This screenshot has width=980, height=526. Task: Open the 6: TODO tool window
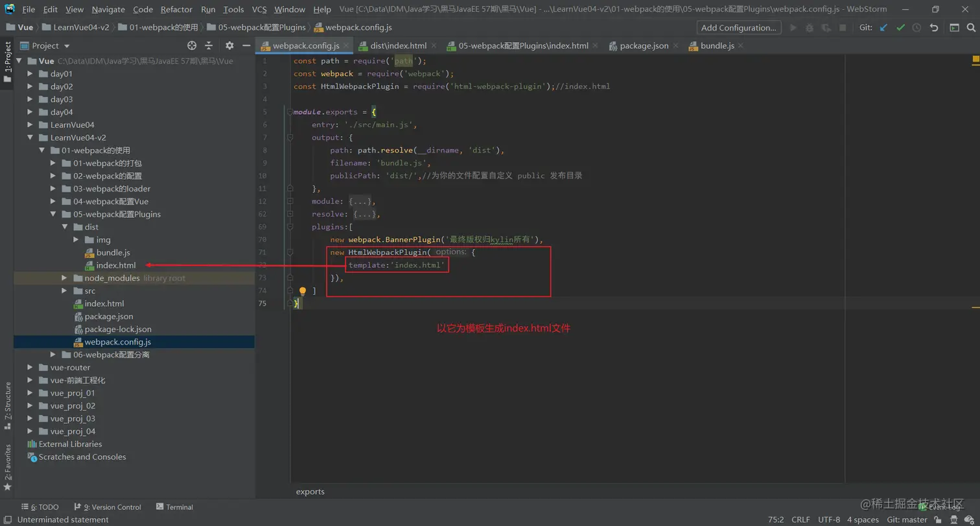click(39, 507)
